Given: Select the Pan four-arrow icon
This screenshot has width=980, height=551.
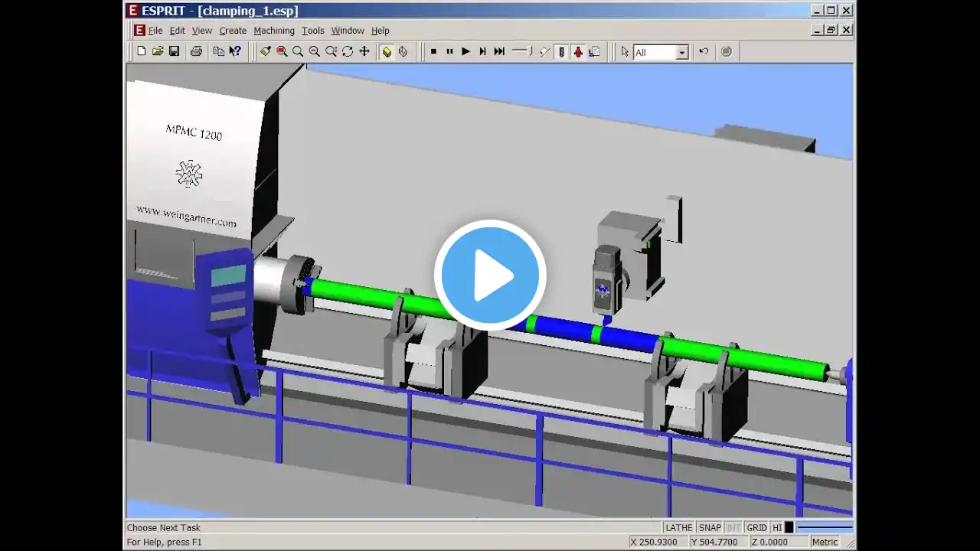Looking at the screenshot, I should tap(364, 51).
